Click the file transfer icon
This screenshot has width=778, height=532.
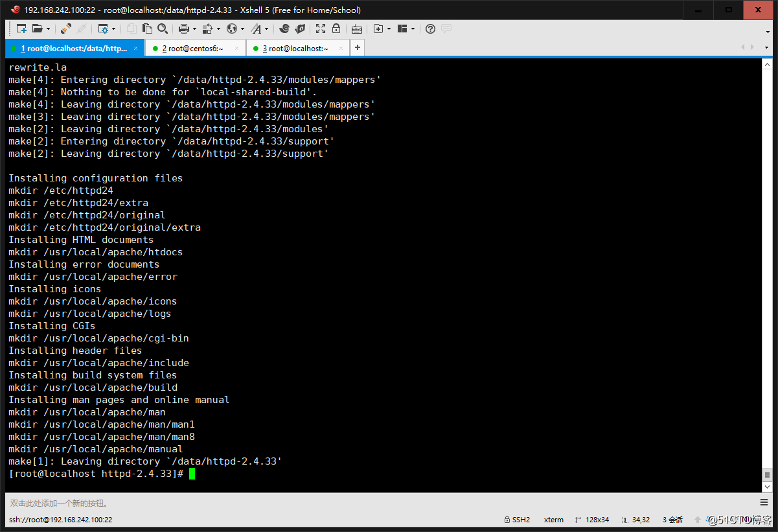(x=208, y=29)
